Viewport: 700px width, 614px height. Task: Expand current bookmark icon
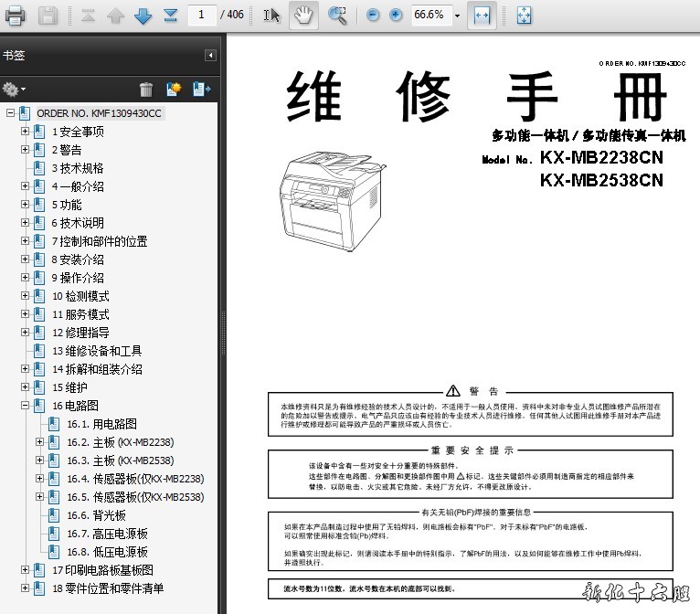pos(202,90)
